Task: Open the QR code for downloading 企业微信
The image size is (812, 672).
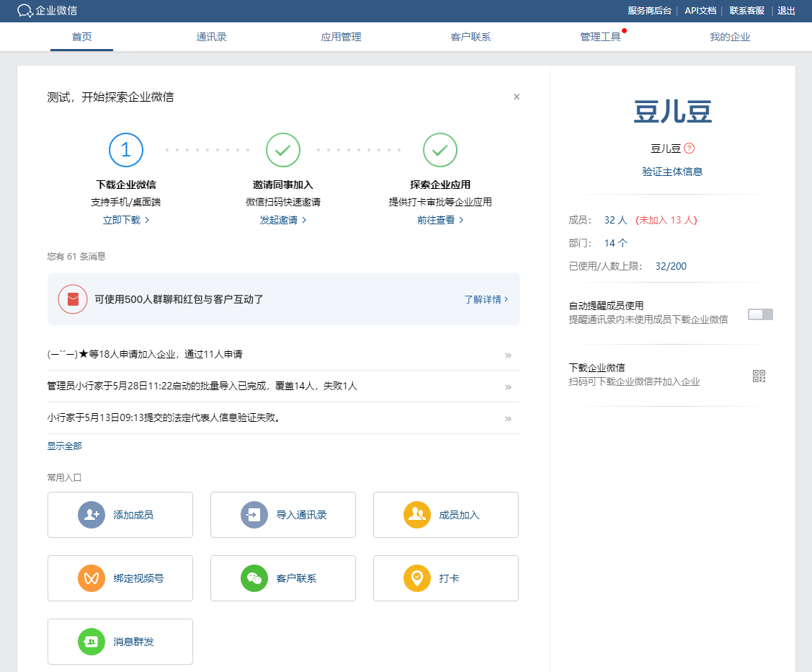Action: 759,376
